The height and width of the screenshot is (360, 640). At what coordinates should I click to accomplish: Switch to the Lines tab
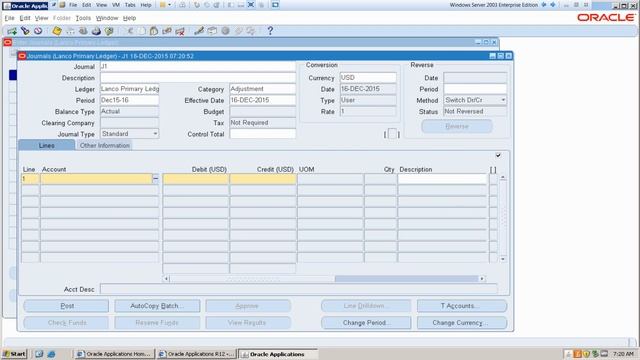47,145
